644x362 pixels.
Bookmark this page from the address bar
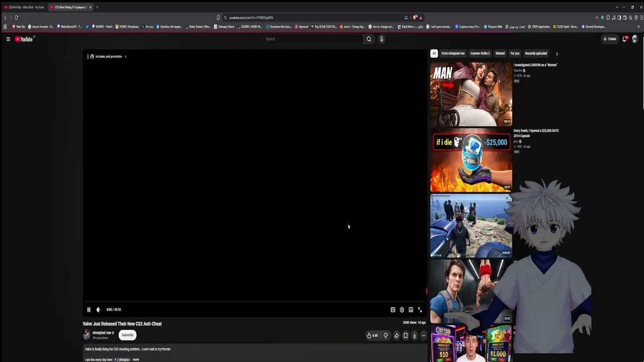coord(218,18)
